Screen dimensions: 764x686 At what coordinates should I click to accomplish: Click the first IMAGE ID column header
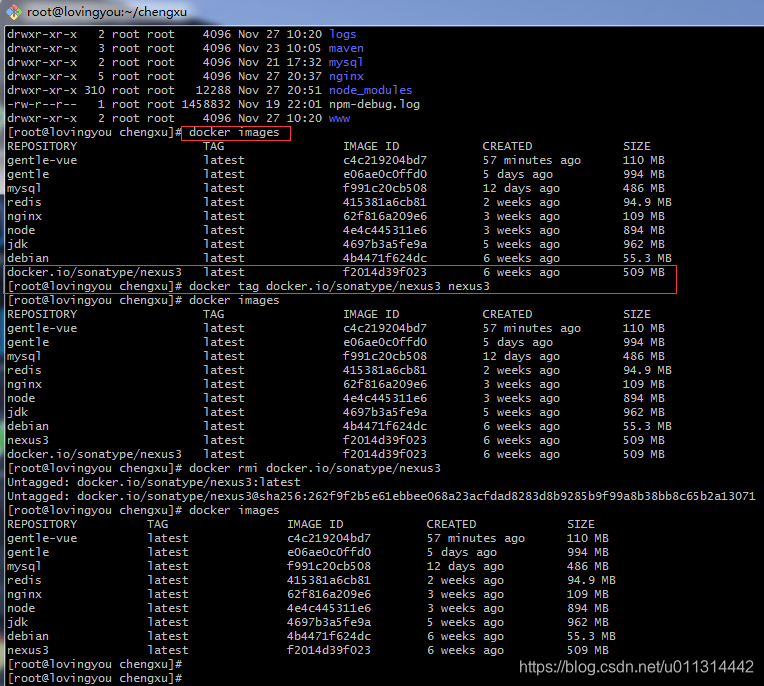(371, 146)
